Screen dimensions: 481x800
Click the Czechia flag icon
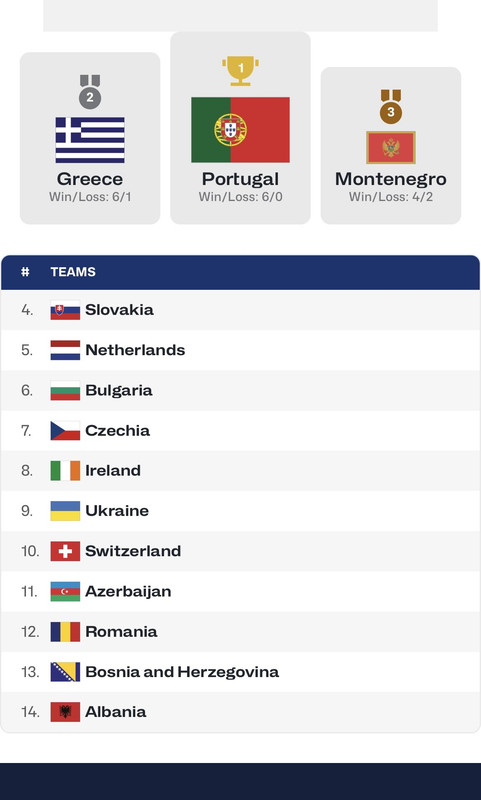pyautogui.click(x=65, y=431)
